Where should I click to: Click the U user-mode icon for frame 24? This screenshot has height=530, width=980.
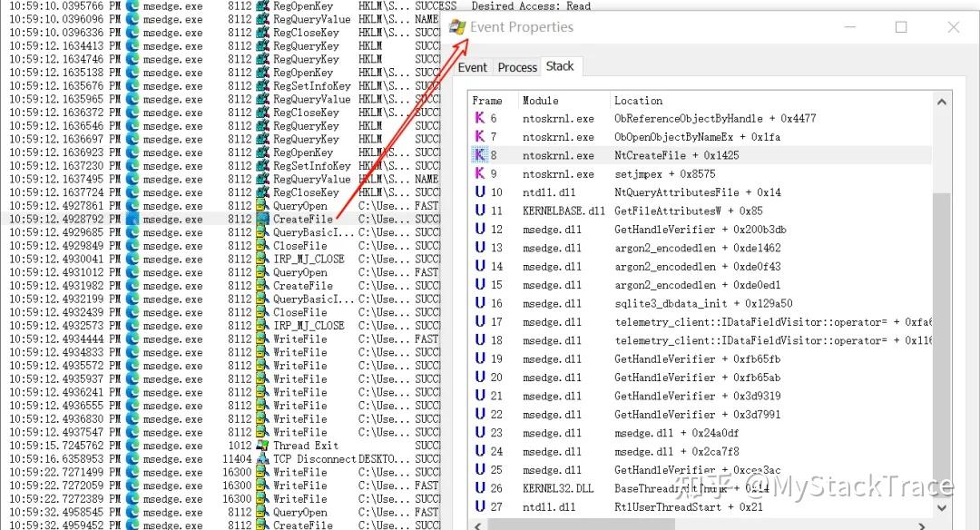tap(480, 451)
